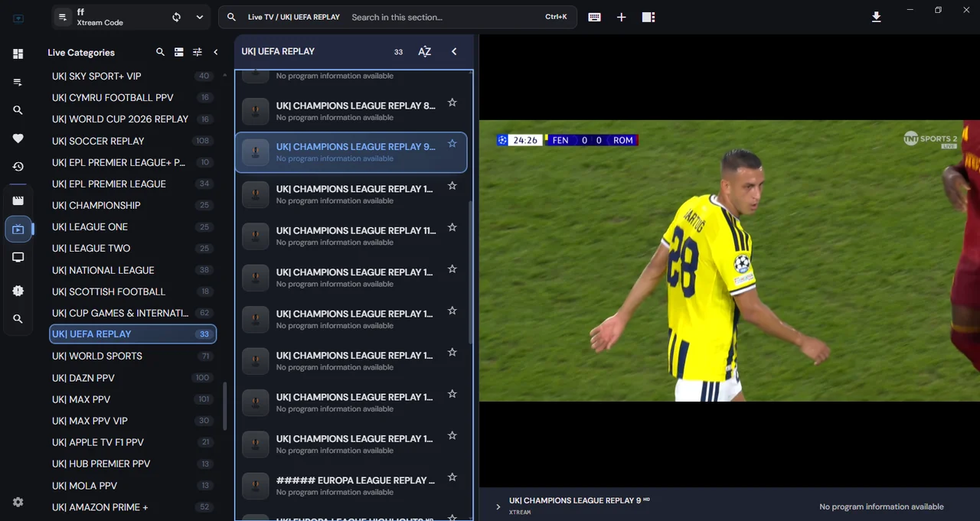Refresh the ff Xtream Code playlist
This screenshot has height=521, width=980.
click(176, 17)
